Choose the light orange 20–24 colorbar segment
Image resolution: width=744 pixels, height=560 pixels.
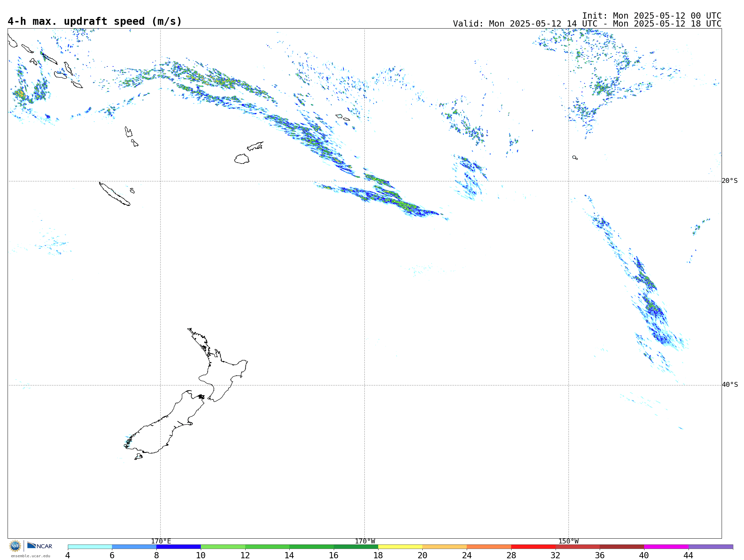445,547
